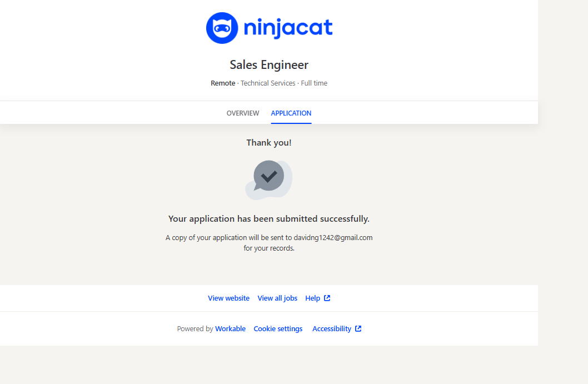Select the Application tab

point(291,113)
